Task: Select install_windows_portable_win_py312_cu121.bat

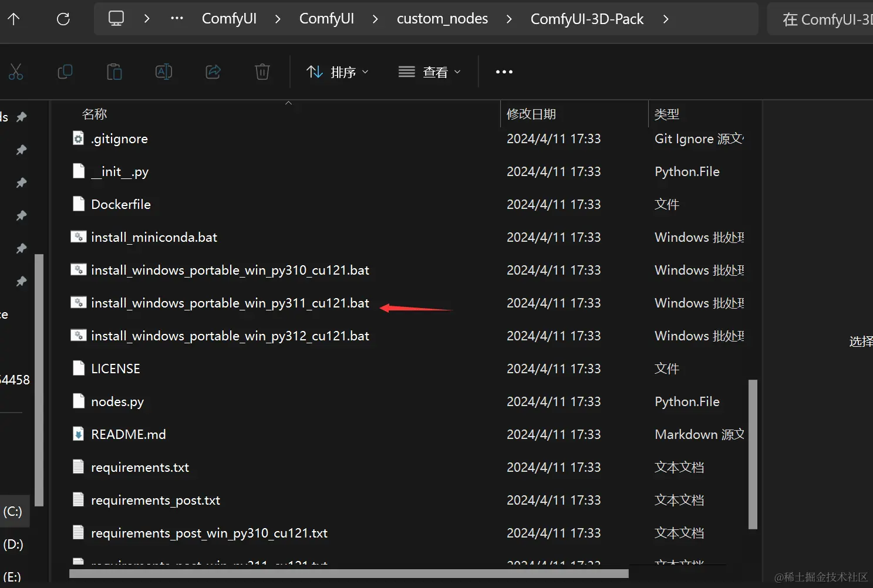Action: 230,336
